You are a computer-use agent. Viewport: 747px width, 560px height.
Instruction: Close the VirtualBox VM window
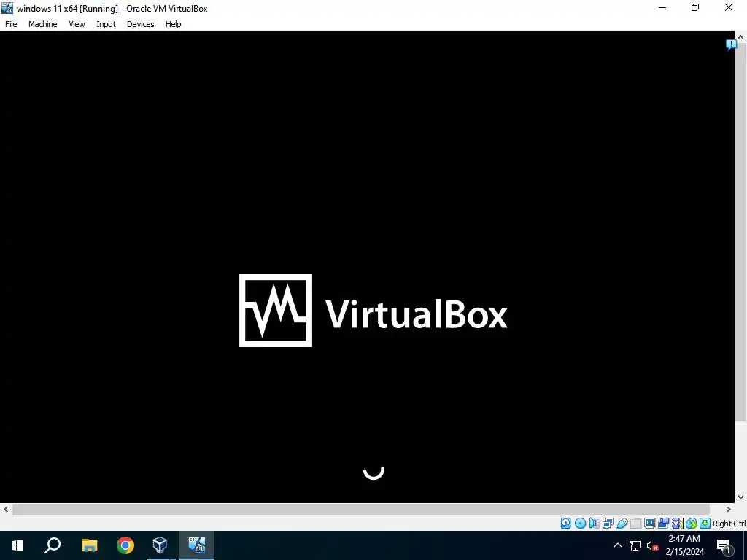(729, 7)
